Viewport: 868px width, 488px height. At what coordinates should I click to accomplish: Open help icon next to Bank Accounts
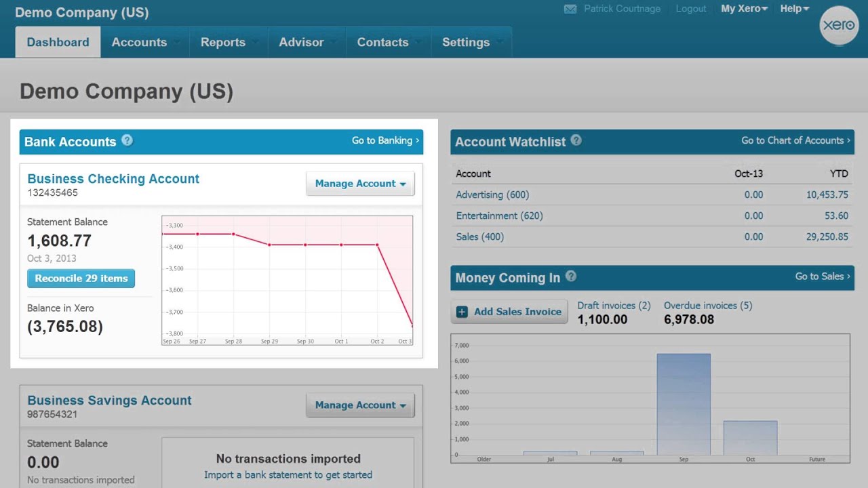pyautogui.click(x=127, y=140)
